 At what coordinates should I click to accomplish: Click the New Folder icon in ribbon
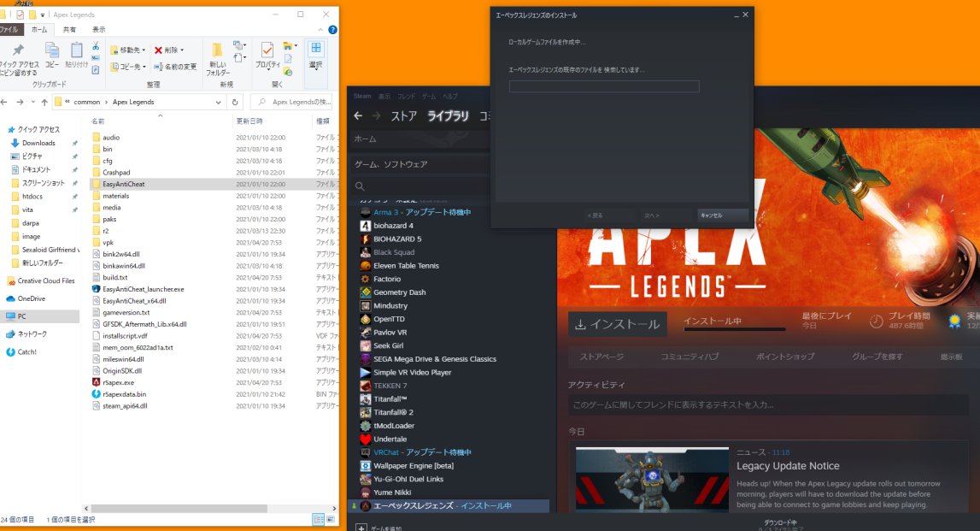217,50
